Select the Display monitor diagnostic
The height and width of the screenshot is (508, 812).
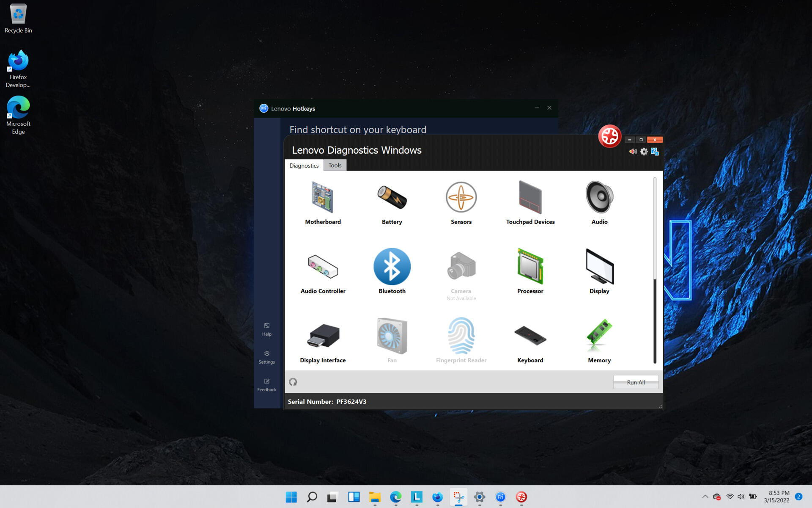599,266
